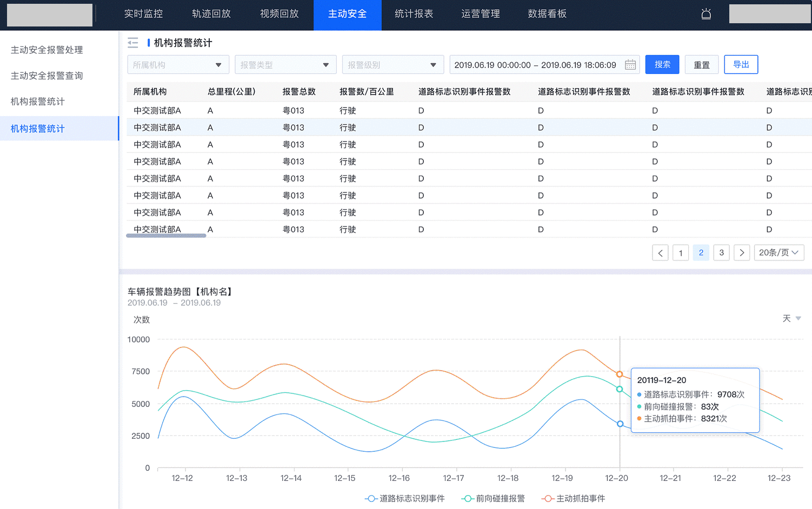Select 主动安全报警查询 in the sidebar
The image size is (812, 509).
(x=47, y=76)
